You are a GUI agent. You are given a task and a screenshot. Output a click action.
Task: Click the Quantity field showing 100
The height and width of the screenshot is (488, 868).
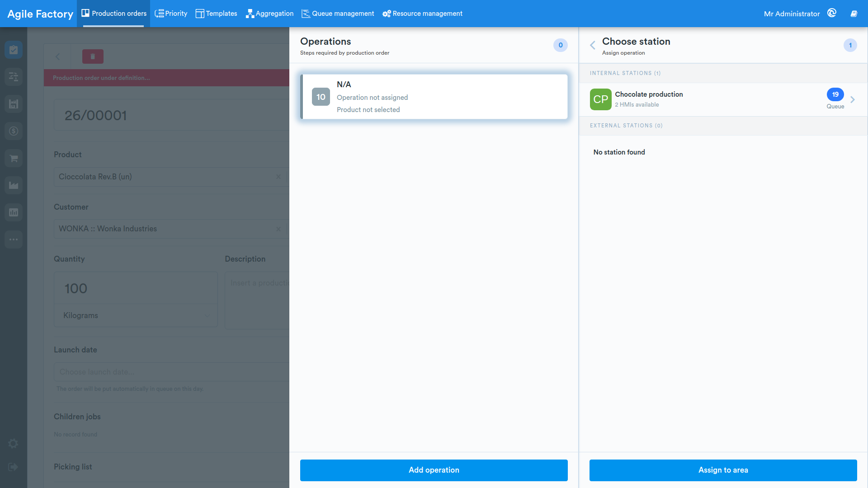136,288
